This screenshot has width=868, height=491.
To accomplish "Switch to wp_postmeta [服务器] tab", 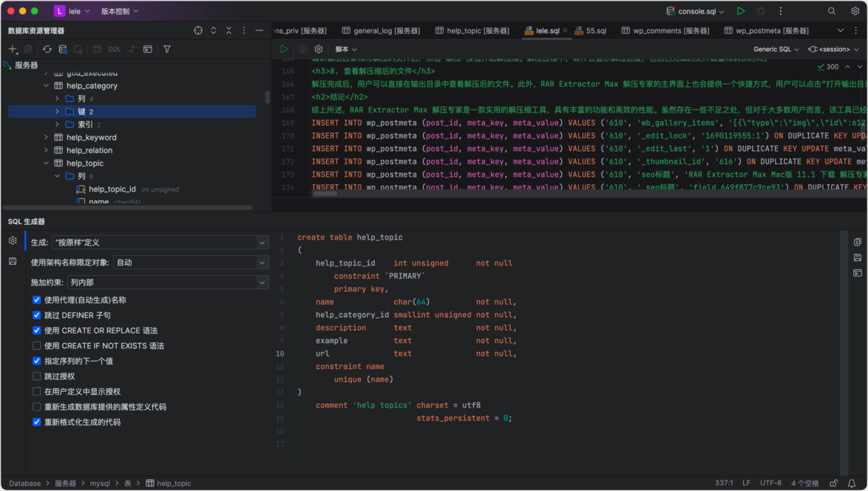I will coord(766,30).
